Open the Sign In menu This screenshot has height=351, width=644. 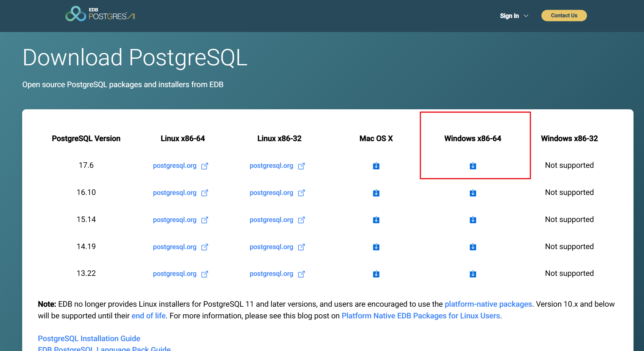pos(509,16)
